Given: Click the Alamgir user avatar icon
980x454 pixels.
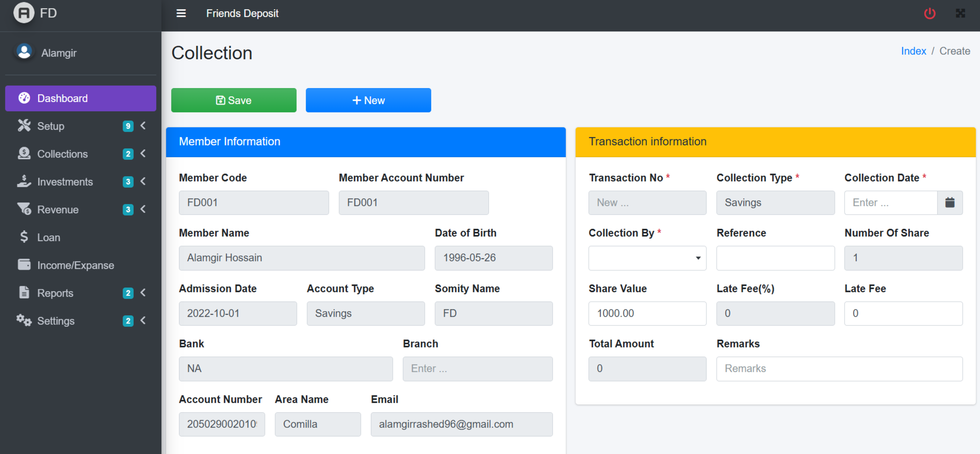Looking at the screenshot, I should [24, 52].
